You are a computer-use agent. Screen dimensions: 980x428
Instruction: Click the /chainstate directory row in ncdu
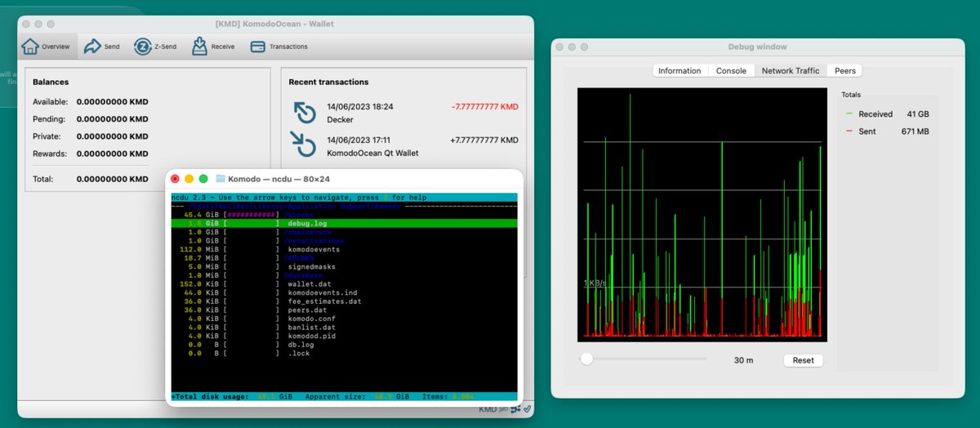click(x=344, y=232)
